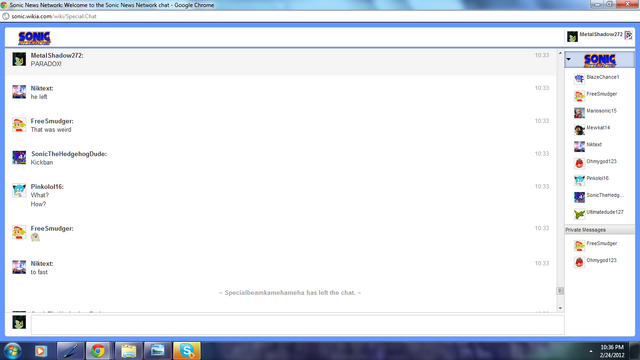Click the chat scrollbar up arrow
This screenshot has height=360, width=640.
click(560, 53)
